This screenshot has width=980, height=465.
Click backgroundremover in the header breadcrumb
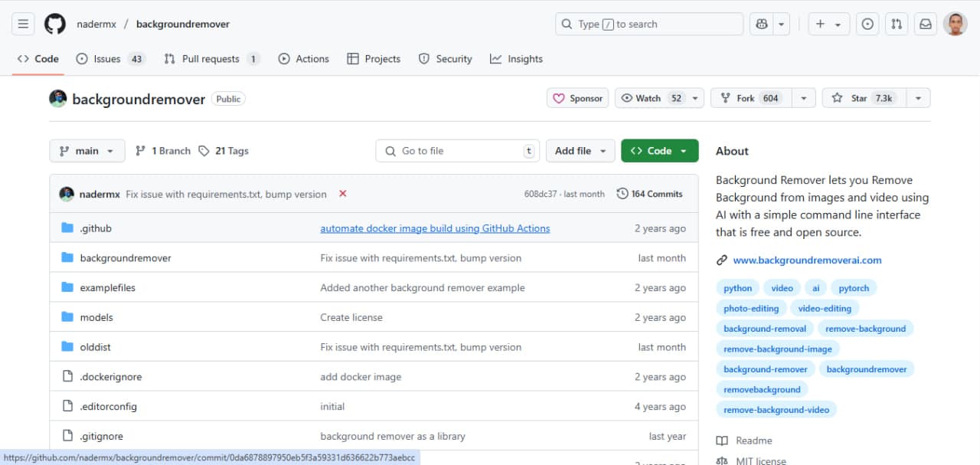pyautogui.click(x=183, y=25)
